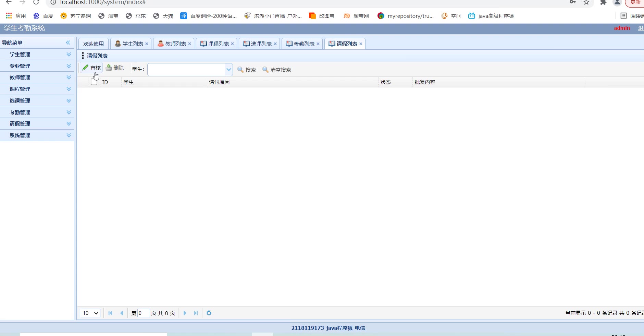Open the 学生 combo box dropdown arrow

pyautogui.click(x=229, y=70)
